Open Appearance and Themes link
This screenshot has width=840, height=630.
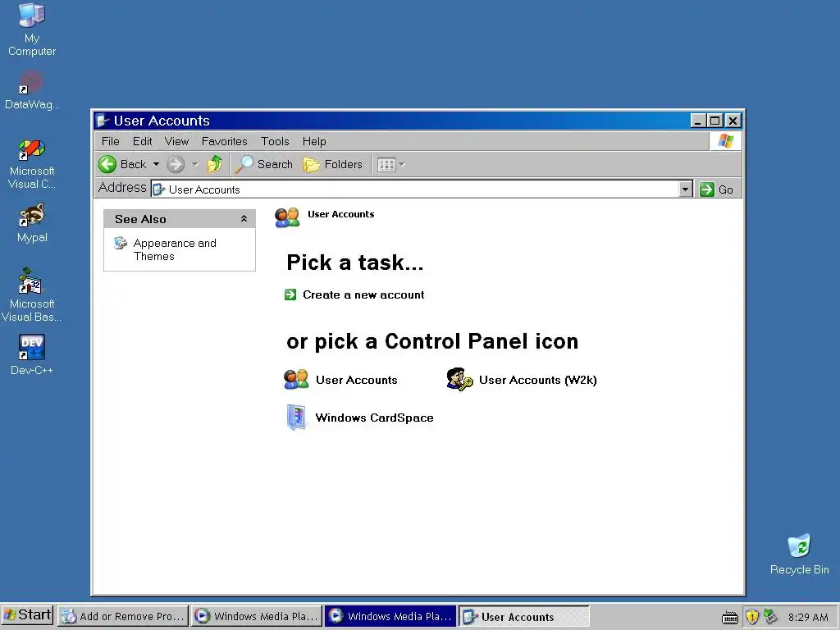[x=175, y=249]
